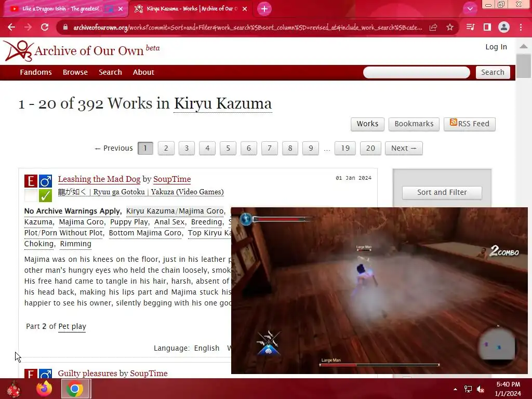532x399 pixels.
Task: Open Rimming tag
Action: (x=76, y=244)
